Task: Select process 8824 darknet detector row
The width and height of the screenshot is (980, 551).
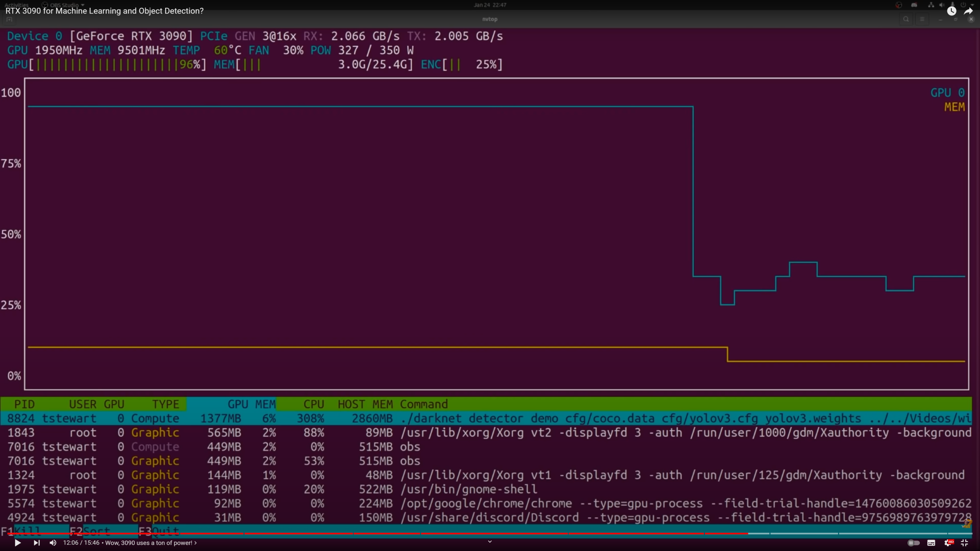Action: [486, 418]
